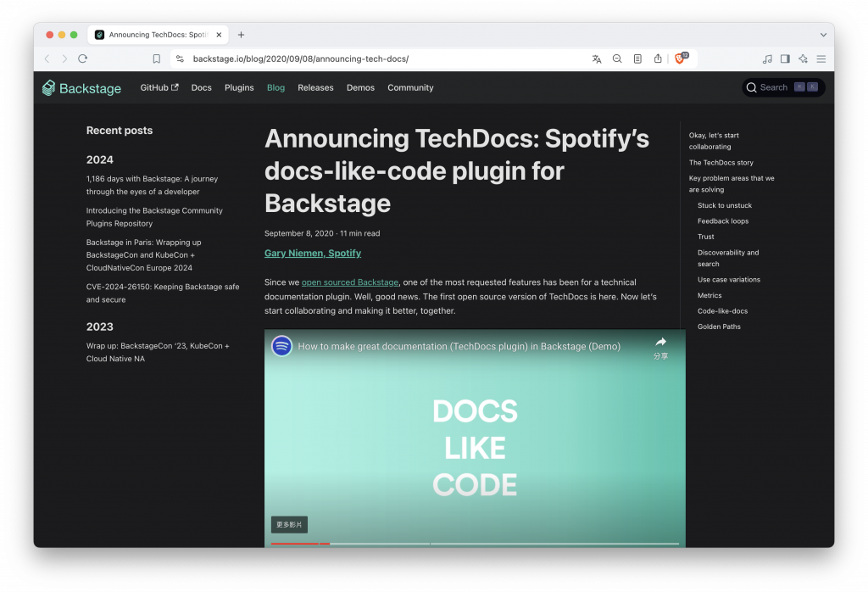Click the zoom magnifier icon in address bar
Screen dimensions: 868x592
[x=617, y=59]
